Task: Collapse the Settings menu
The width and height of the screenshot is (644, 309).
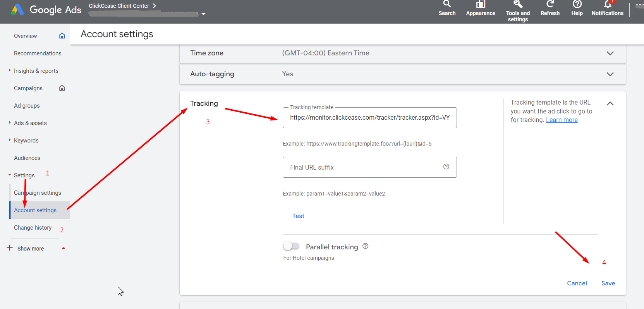Action: (x=10, y=175)
